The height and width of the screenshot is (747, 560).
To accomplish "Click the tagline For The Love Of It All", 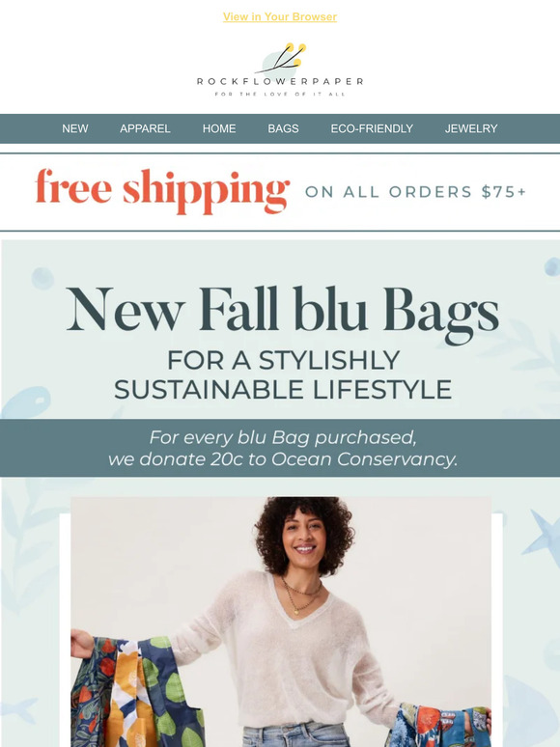I will pyautogui.click(x=280, y=95).
